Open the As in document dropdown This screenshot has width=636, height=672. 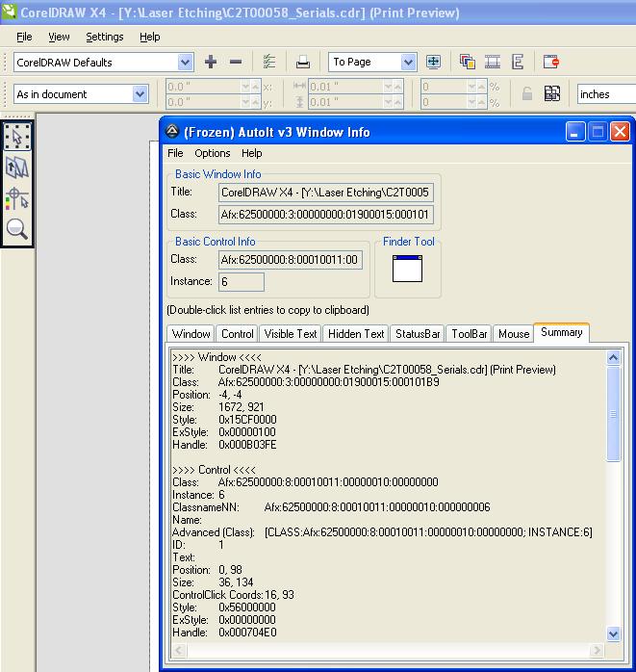(140, 94)
